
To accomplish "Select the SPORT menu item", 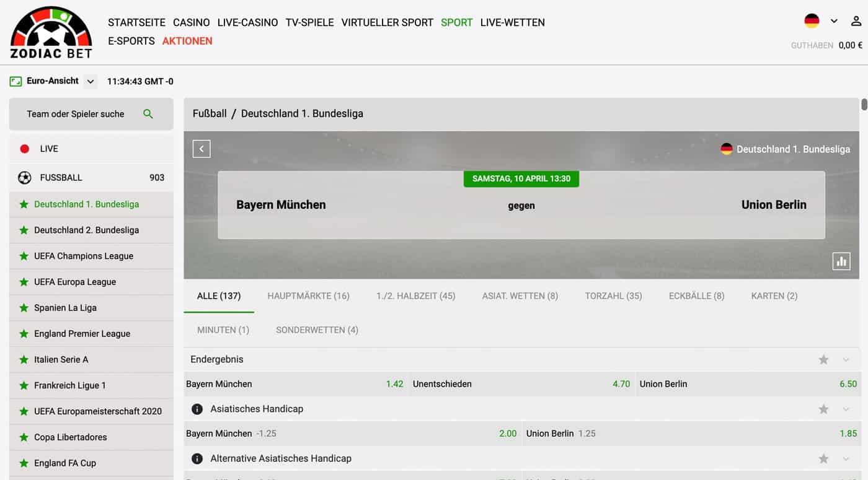I will point(457,22).
